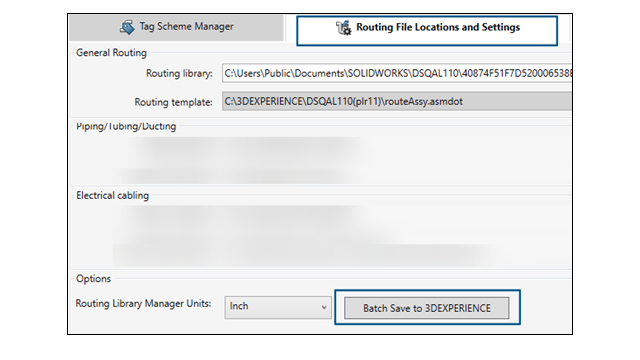Click the Piping/Tubing/Ducting group heading
Viewport: 640px width, 360px height.
[126, 126]
